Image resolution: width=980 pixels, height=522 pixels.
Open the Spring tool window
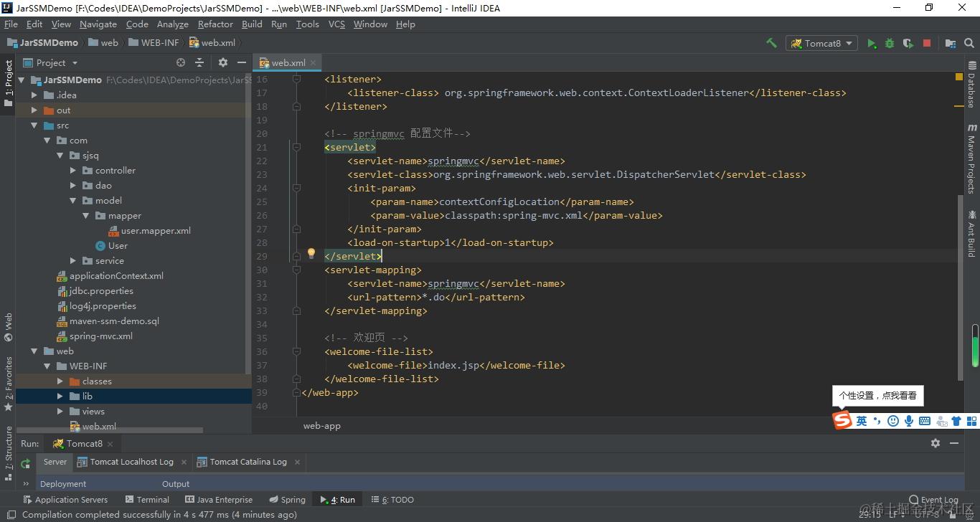(287, 500)
